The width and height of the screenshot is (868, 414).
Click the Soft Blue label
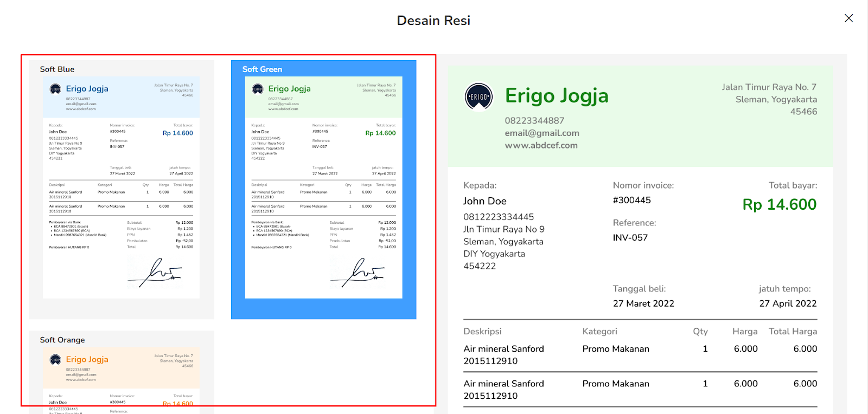point(57,69)
